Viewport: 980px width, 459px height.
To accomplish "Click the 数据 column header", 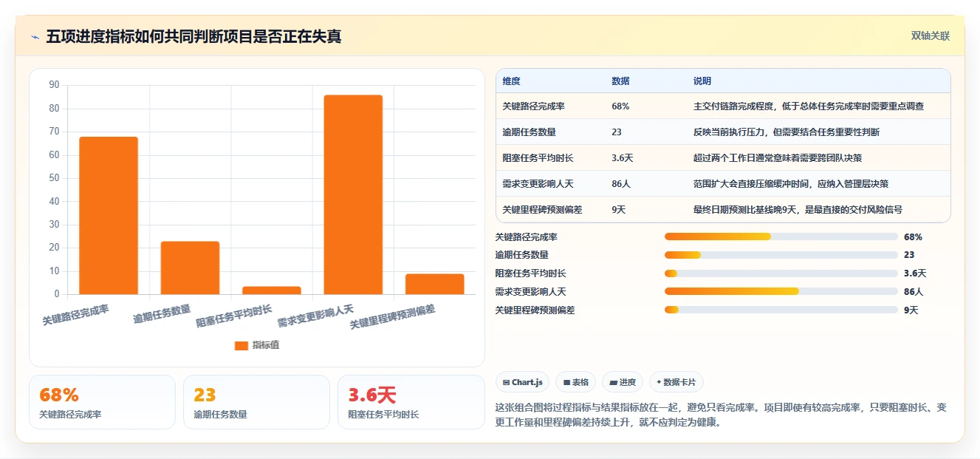I will click(x=620, y=81).
